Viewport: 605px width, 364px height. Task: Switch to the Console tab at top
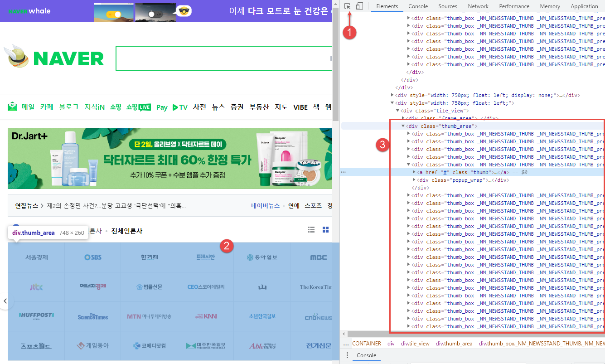(x=418, y=6)
